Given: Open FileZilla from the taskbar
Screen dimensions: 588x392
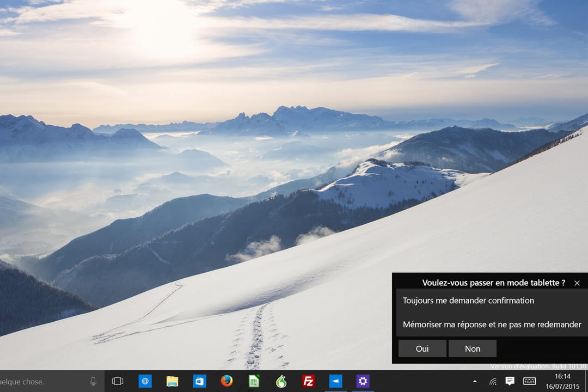Looking at the screenshot, I should pos(309,381).
